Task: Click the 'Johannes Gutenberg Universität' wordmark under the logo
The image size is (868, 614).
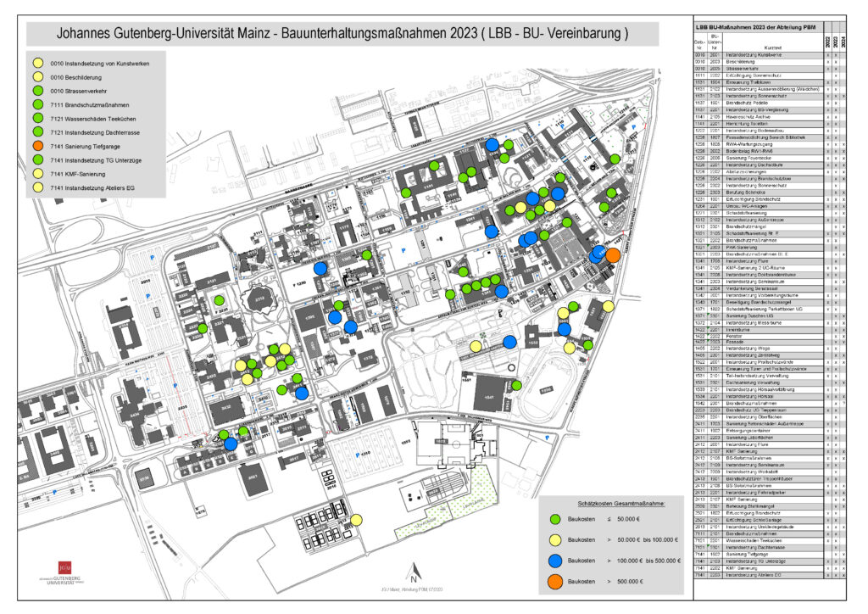Action: coord(62,580)
